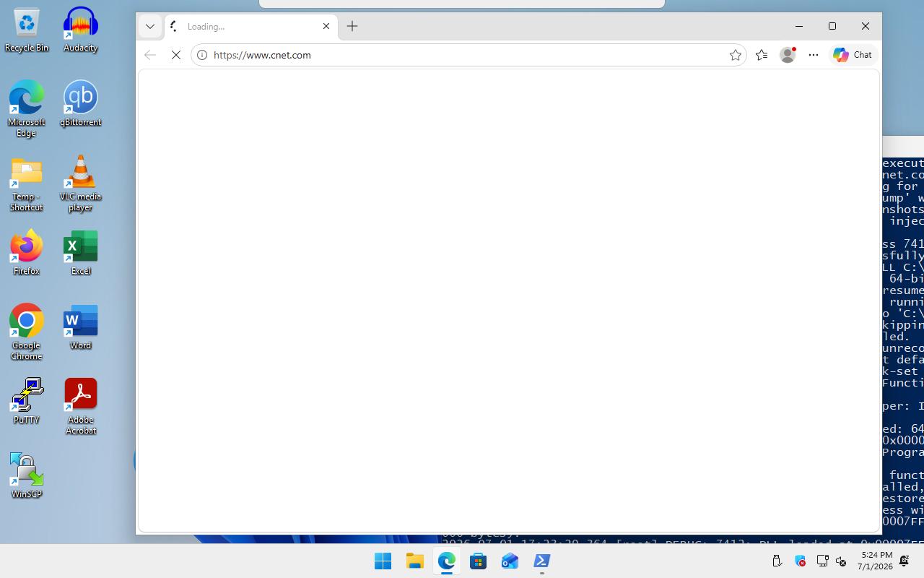Viewport: 924px width, 578px height.
Task: Open the security tray icon
Action: click(800, 561)
